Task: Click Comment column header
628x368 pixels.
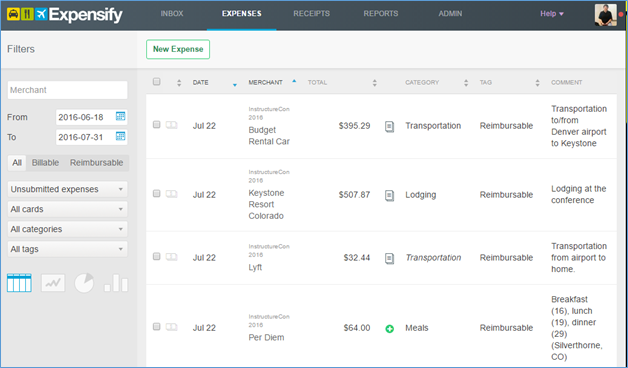Action: (x=567, y=82)
